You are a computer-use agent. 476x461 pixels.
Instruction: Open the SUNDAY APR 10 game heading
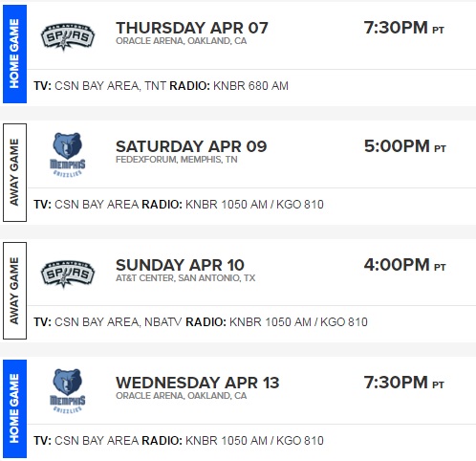(180, 265)
